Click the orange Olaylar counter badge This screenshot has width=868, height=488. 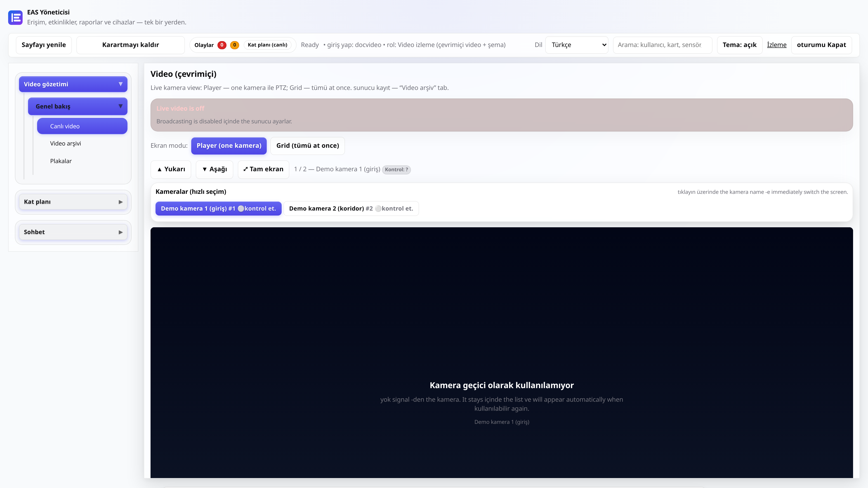click(x=235, y=45)
